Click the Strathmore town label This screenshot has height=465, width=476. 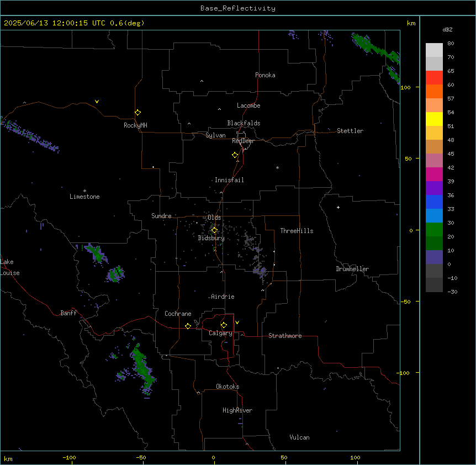click(285, 336)
